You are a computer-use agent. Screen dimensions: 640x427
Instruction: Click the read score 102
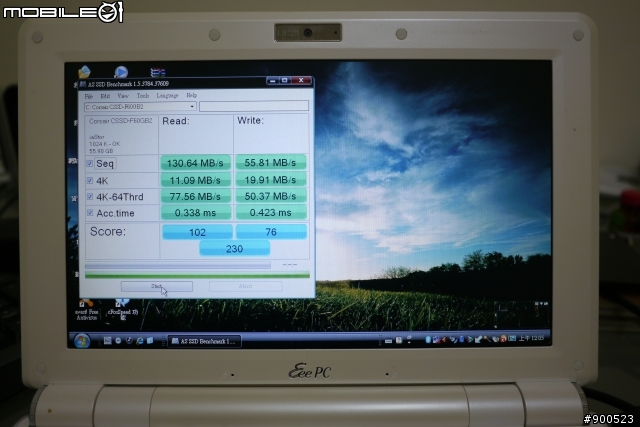click(x=198, y=232)
